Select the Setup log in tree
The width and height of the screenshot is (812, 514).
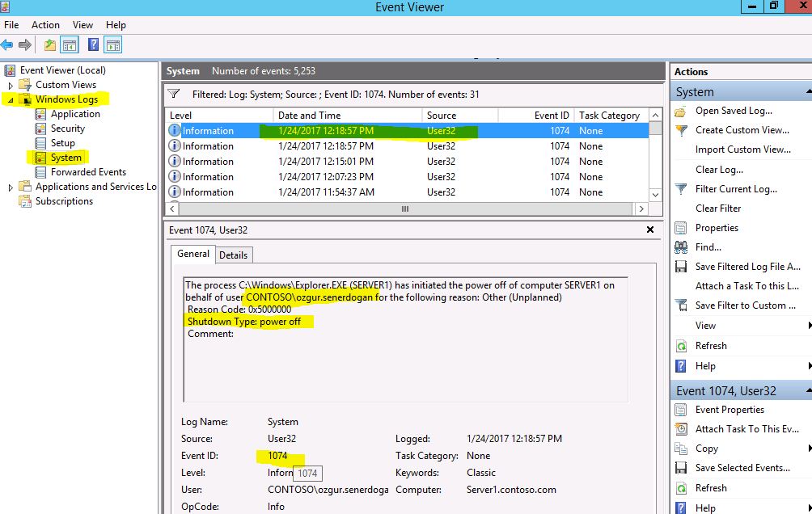[62, 143]
